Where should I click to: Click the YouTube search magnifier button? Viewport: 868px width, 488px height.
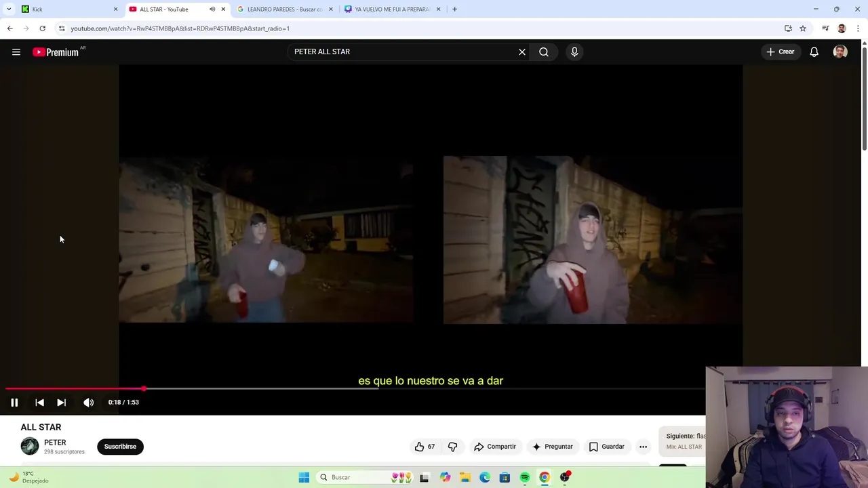point(544,52)
